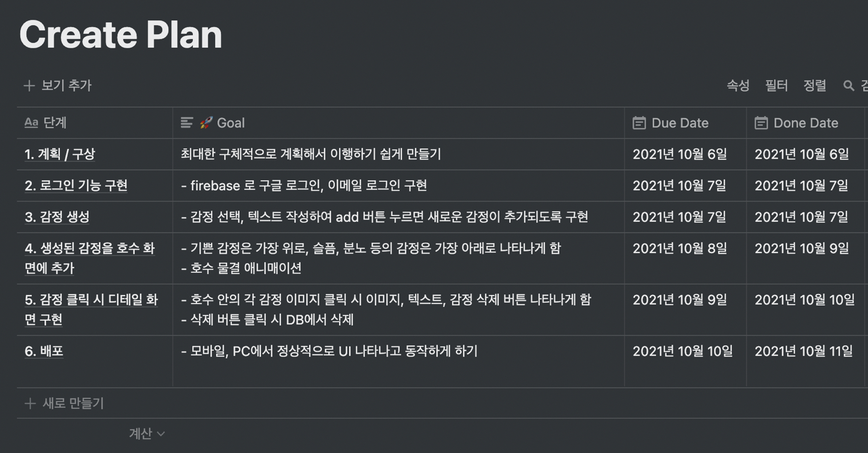Click the Aa icon in 단계 header
Viewport: 868px width, 453px height.
[31, 123]
